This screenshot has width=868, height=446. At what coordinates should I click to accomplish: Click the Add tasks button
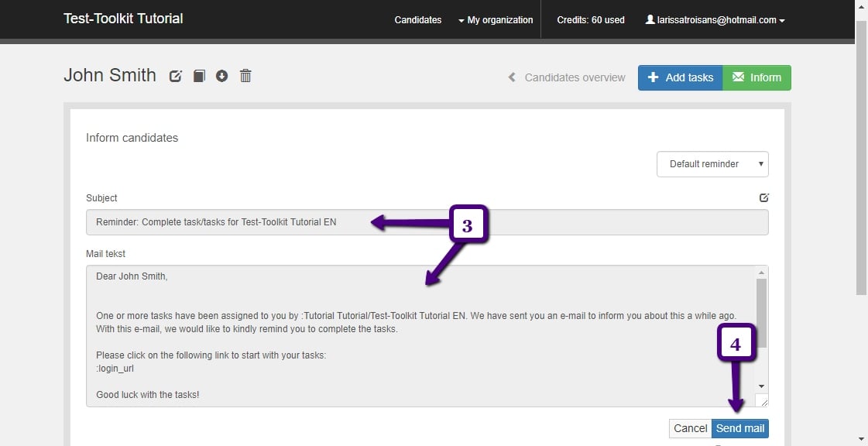[681, 77]
